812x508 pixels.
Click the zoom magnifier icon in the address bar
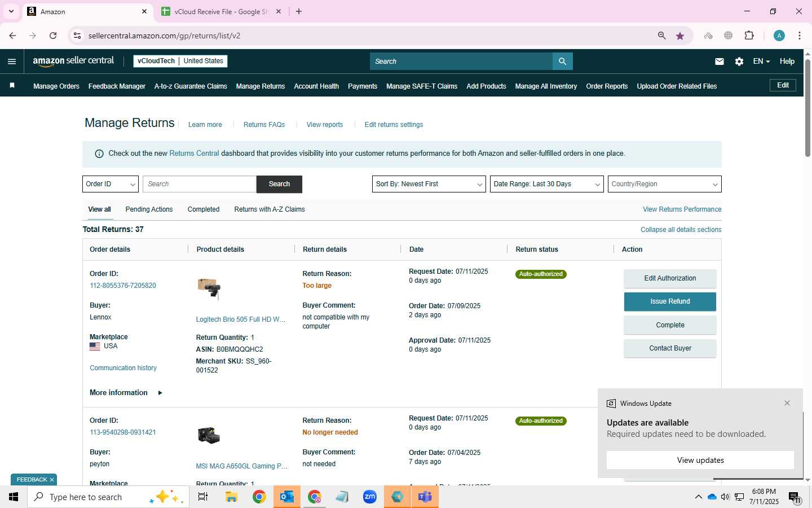click(x=662, y=36)
